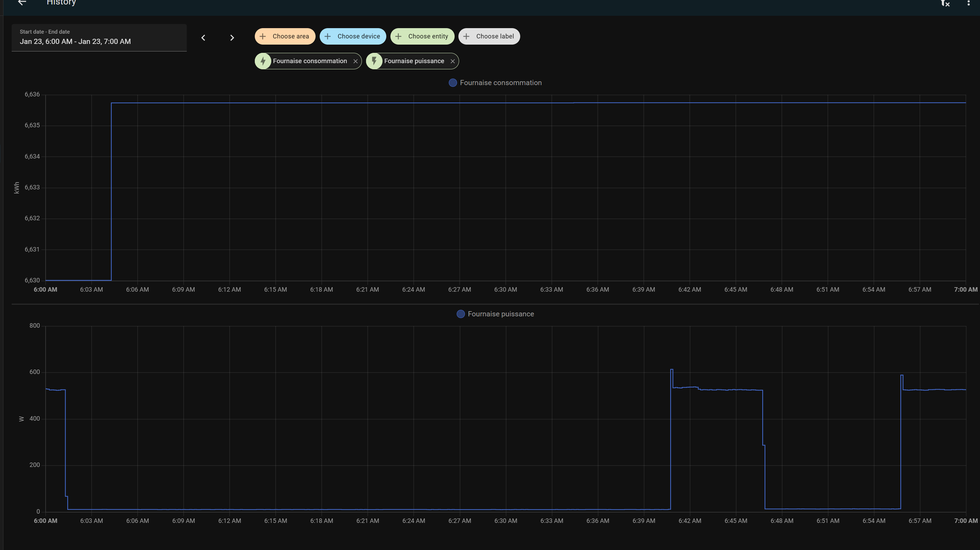
Task: Navigate back using the back arrow
Action: pyautogui.click(x=22, y=3)
